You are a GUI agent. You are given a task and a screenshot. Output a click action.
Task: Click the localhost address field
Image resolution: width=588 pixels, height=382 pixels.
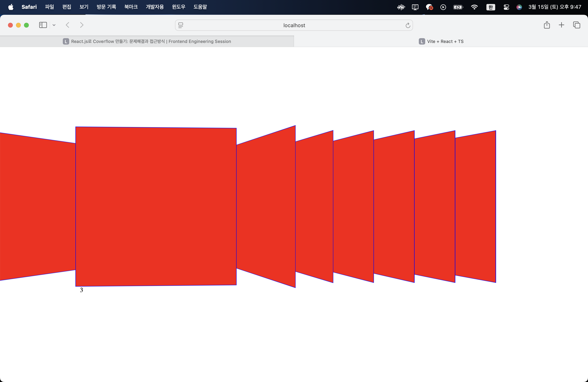tap(294, 25)
